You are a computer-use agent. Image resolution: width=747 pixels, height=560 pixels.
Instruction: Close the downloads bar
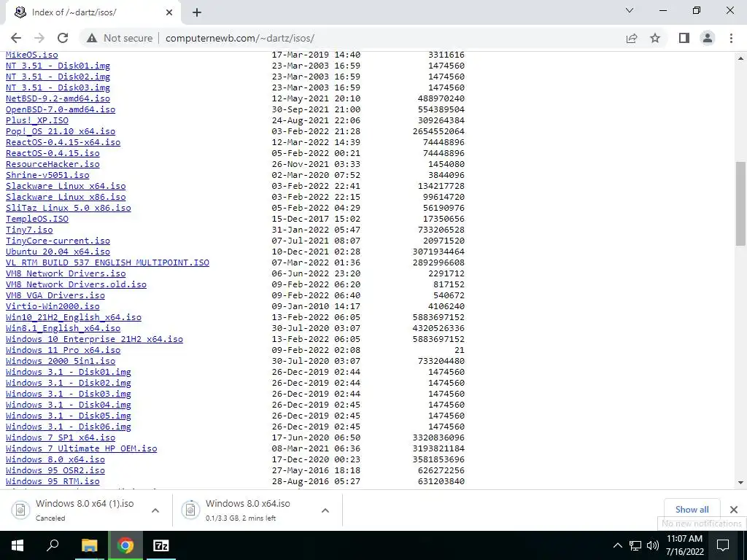(x=734, y=510)
